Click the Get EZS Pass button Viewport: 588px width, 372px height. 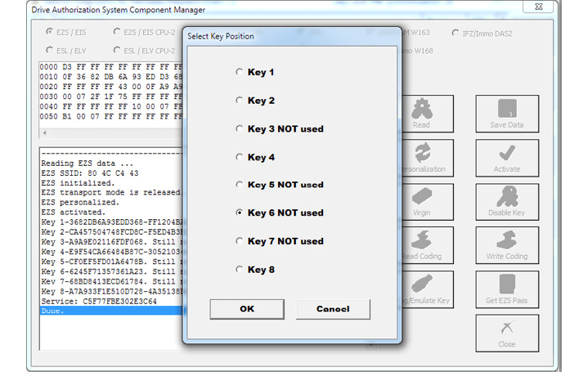(507, 290)
